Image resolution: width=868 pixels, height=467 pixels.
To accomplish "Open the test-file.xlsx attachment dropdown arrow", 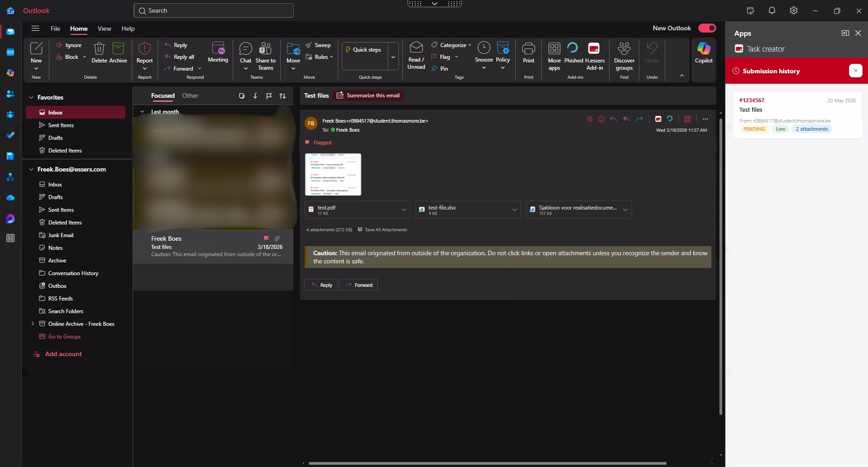I will point(514,210).
